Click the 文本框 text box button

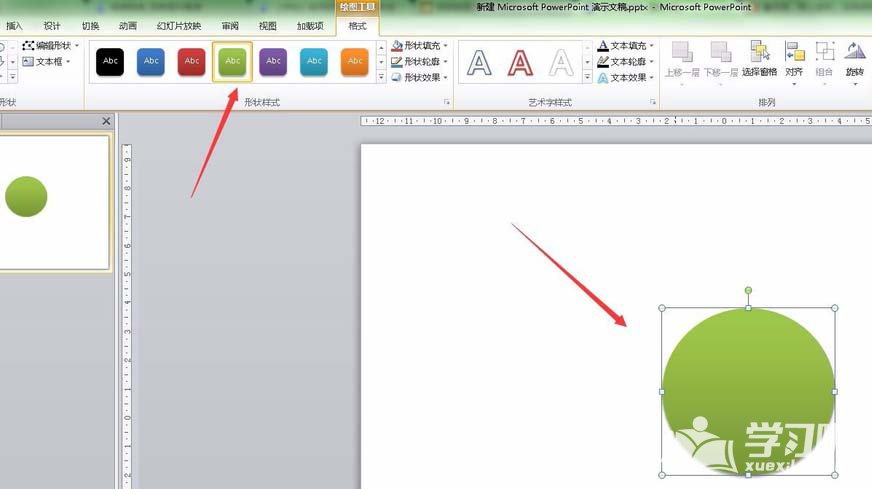click(x=47, y=62)
